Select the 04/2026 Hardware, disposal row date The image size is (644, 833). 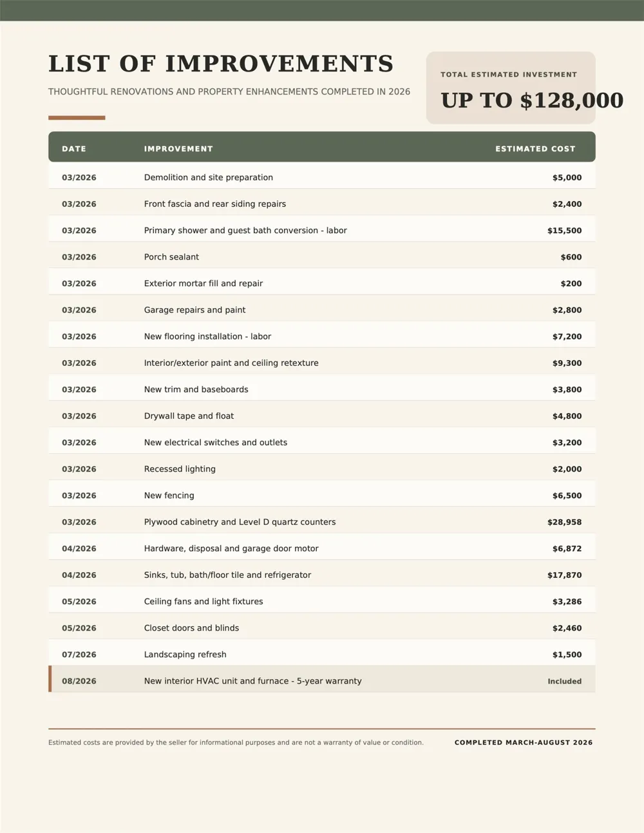[x=79, y=549]
